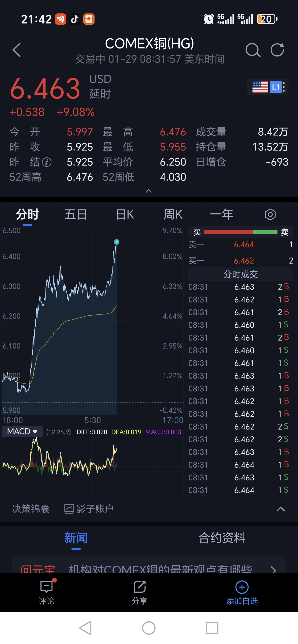Viewport: 298px width, 644px height.
Task: Tap Android back navigation triangle
Action: pyautogui.click(x=85, y=628)
